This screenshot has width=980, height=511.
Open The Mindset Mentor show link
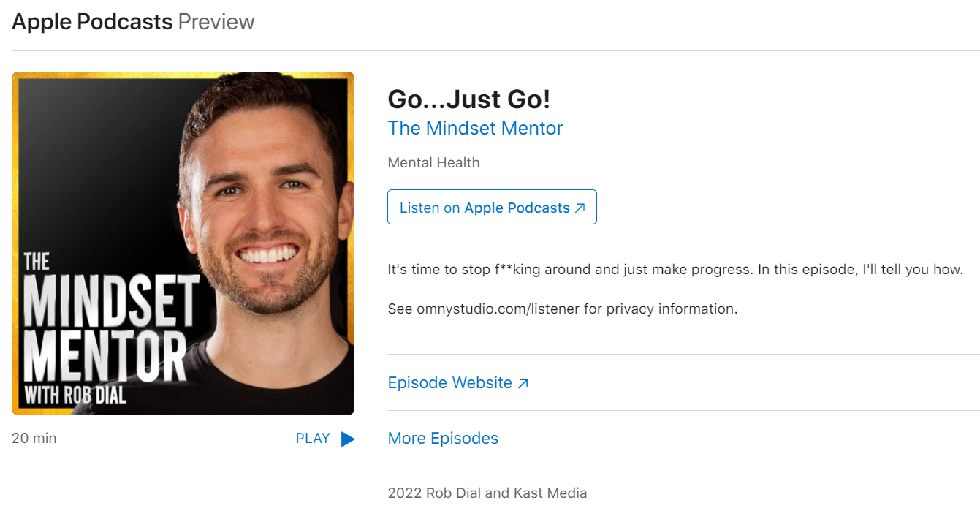[475, 128]
